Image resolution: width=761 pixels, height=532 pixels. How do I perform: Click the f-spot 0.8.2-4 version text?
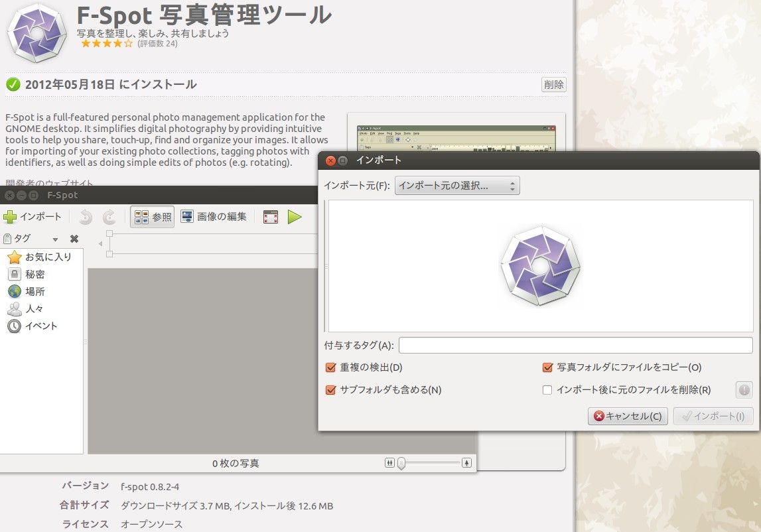150,487
